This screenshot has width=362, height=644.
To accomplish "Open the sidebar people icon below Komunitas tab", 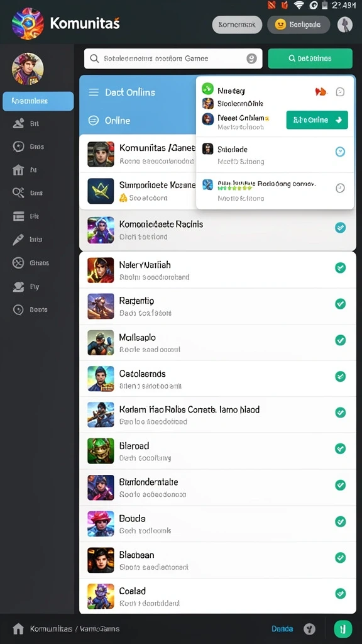I will tap(18, 123).
